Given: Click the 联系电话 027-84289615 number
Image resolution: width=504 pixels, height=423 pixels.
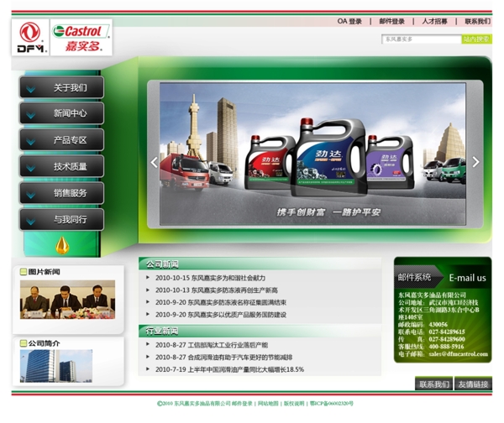Looking at the screenshot, I should [447, 332].
